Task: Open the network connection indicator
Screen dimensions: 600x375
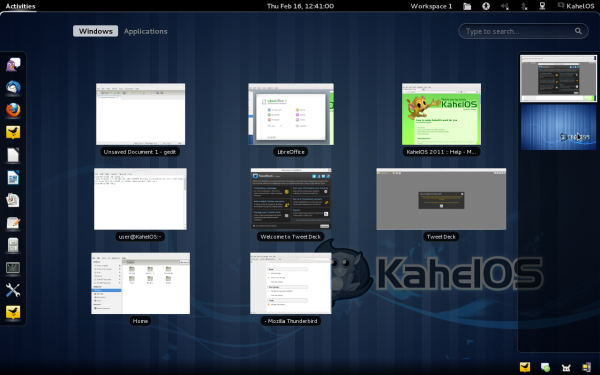Action: 542,6
